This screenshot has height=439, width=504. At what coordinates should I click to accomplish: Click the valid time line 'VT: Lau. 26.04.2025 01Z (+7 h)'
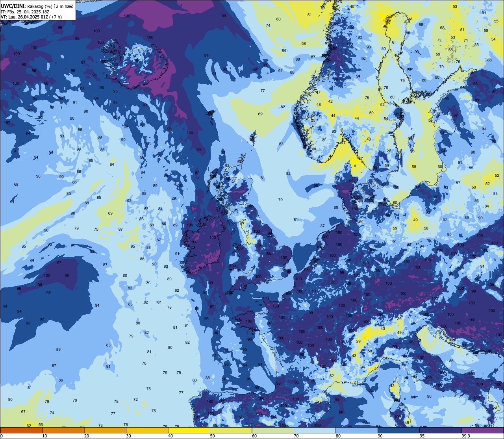click(31, 17)
